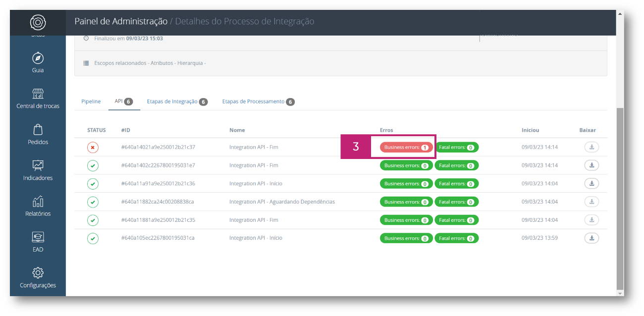This screenshot has height=316, width=644.
Task: Click the scrollbar up arrow
Action: (x=620, y=13)
